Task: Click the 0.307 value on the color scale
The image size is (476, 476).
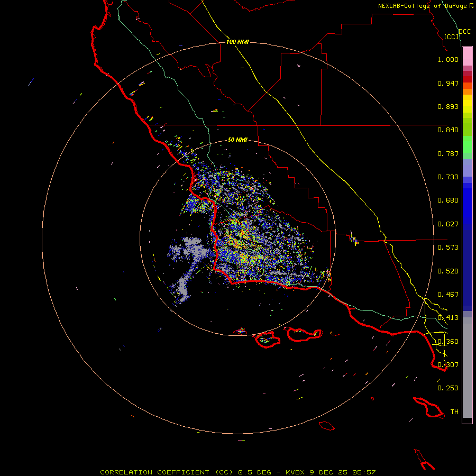Action: point(448,364)
